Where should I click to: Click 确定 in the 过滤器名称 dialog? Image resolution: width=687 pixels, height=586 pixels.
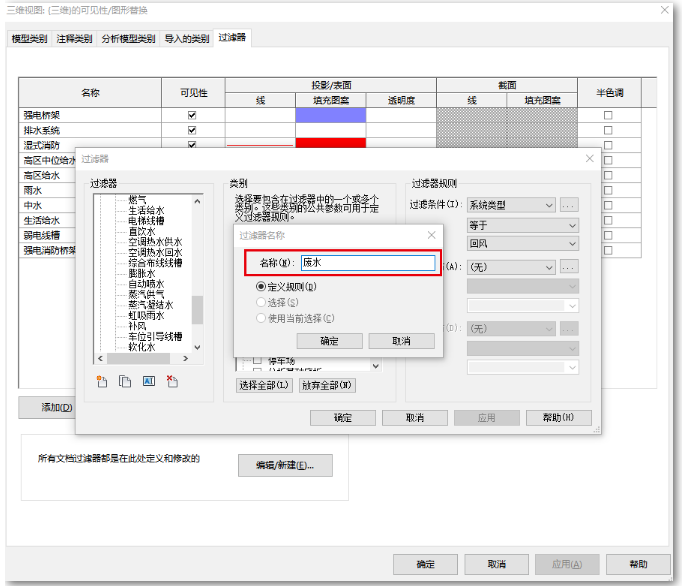(x=329, y=341)
